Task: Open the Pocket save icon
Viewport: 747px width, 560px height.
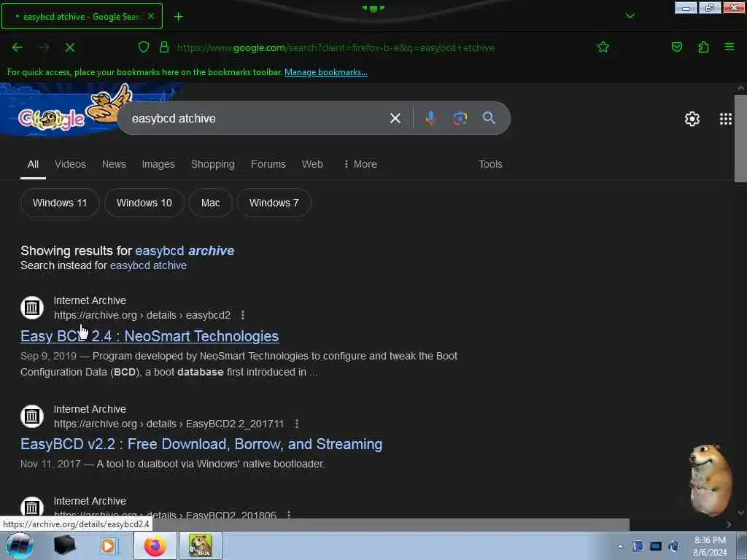Action: tap(676, 47)
